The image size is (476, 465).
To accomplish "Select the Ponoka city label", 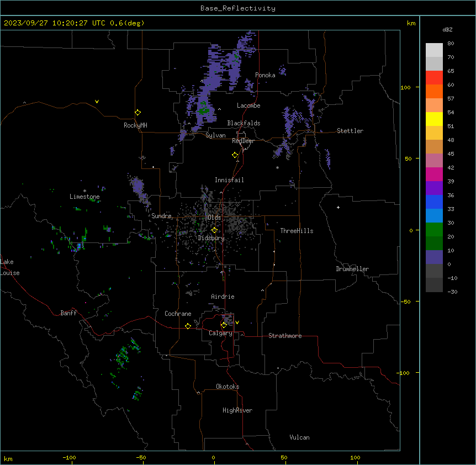I will [265, 75].
